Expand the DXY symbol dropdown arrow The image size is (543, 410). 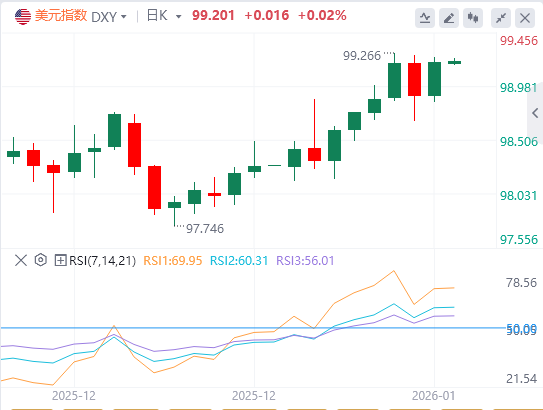pos(124,17)
